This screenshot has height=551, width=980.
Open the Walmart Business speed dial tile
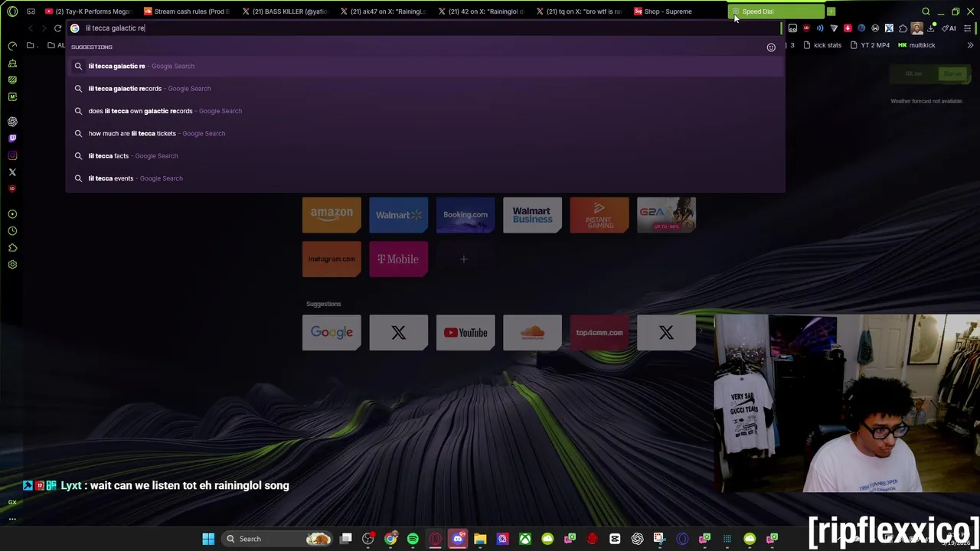[x=532, y=215]
